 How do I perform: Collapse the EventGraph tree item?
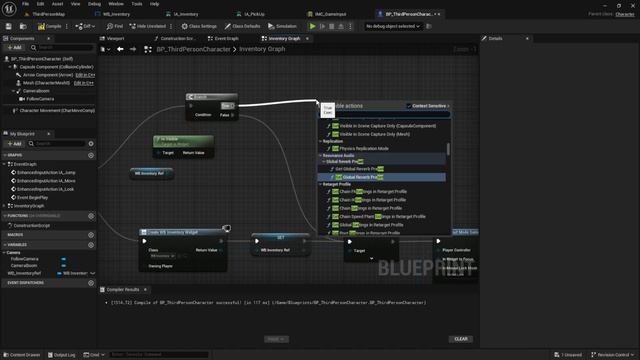tap(4, 164)
